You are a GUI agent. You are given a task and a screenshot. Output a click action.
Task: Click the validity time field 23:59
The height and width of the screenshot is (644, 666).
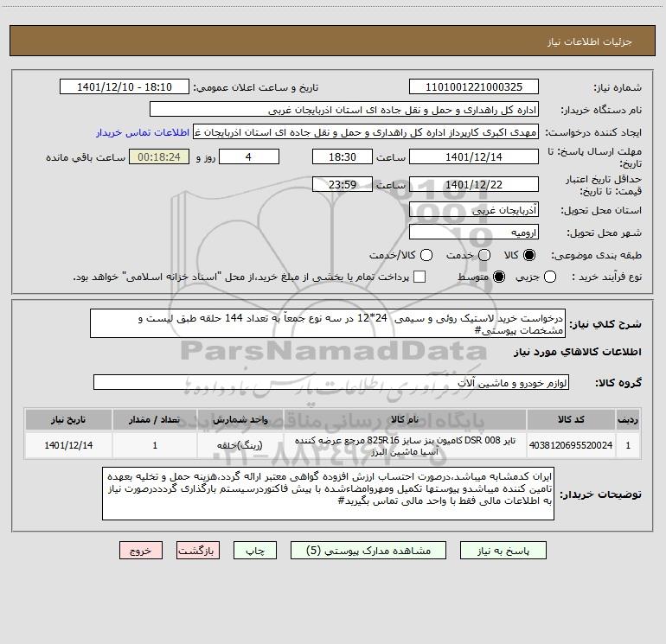pyautogui.click(x=343, y=185)
